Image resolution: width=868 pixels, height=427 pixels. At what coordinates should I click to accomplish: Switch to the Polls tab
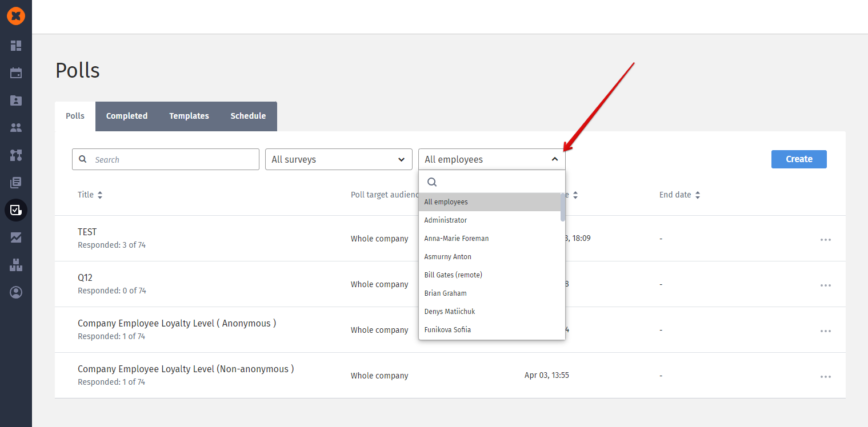(75, 116)
